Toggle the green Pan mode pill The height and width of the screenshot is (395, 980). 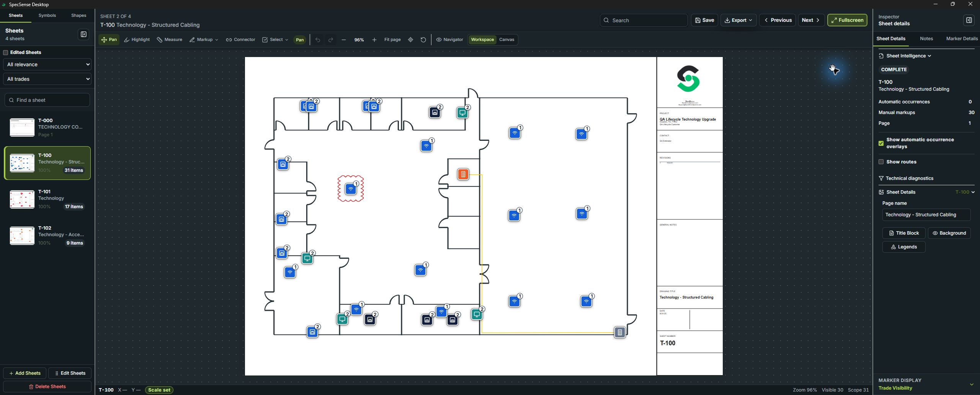[x=300, y=40]
